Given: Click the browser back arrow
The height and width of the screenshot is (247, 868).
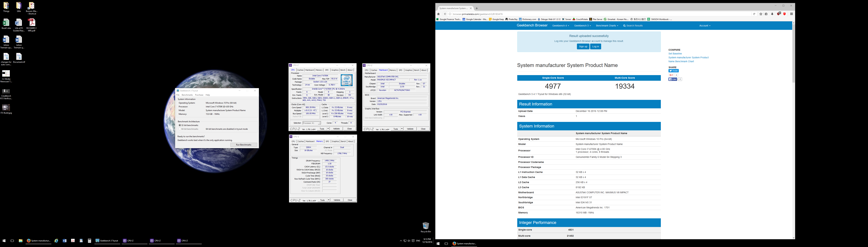Looking at the screenshot, I should pos(445,14).
